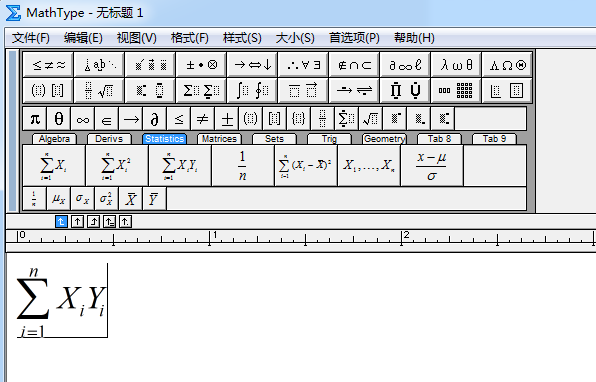Open the fence templates palette
The height and width of the screenshot is (382, 596).
(48, 90)
